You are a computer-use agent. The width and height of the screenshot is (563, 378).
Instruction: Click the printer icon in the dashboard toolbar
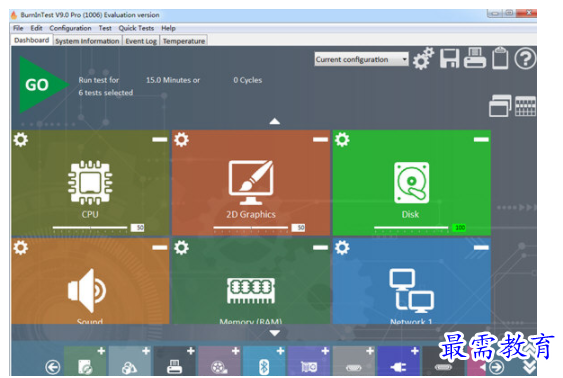(475, 59)
